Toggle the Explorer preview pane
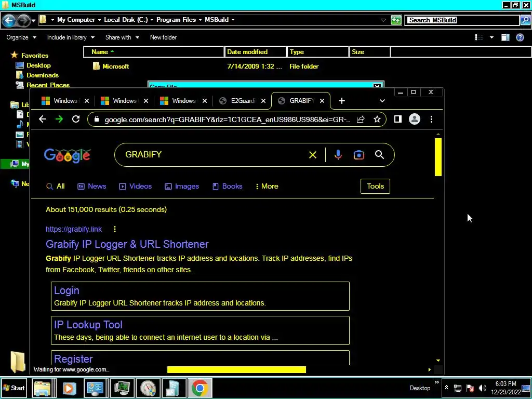Image resolution: width=532 pixels, height=399 pixels. click(505, 37)
